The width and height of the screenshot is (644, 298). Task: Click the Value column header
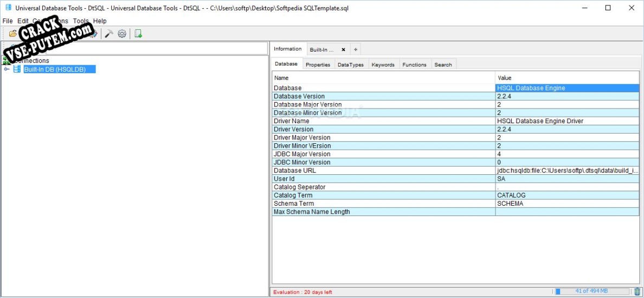[567, 78]
